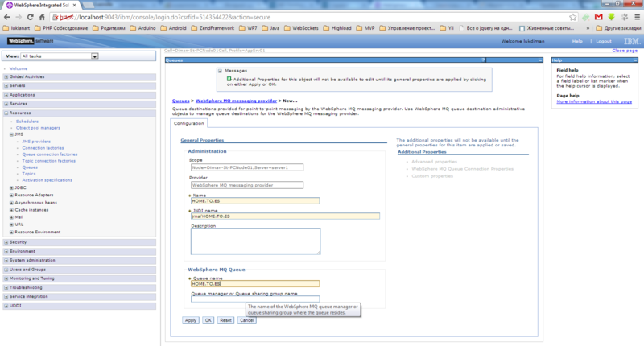
Task: Open More information about this page
Action: [594, 102]
